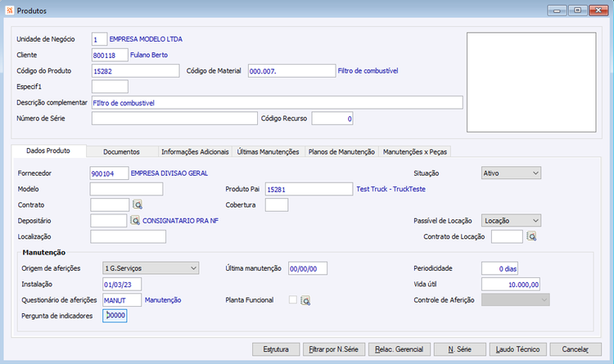This screenshot has width=614, height=364.
Task: Click the Filtrar por N.Série button
Action: 334,349
